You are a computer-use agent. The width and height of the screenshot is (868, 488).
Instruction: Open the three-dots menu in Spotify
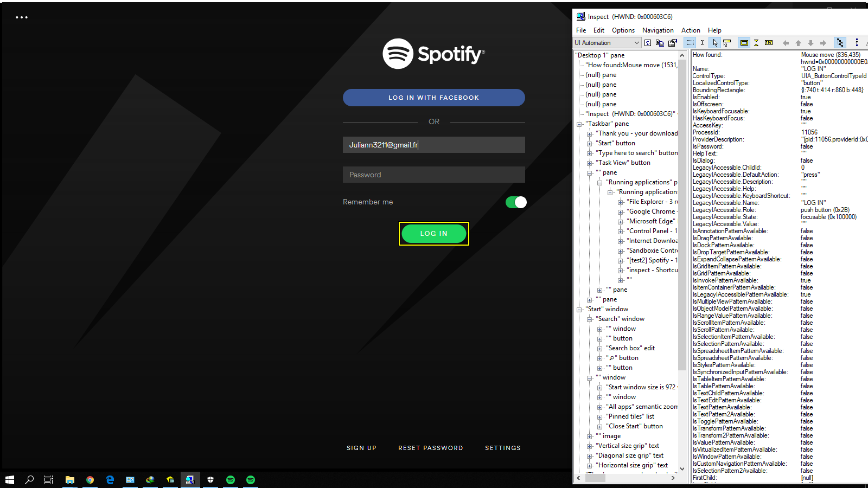tap(22, 17)
